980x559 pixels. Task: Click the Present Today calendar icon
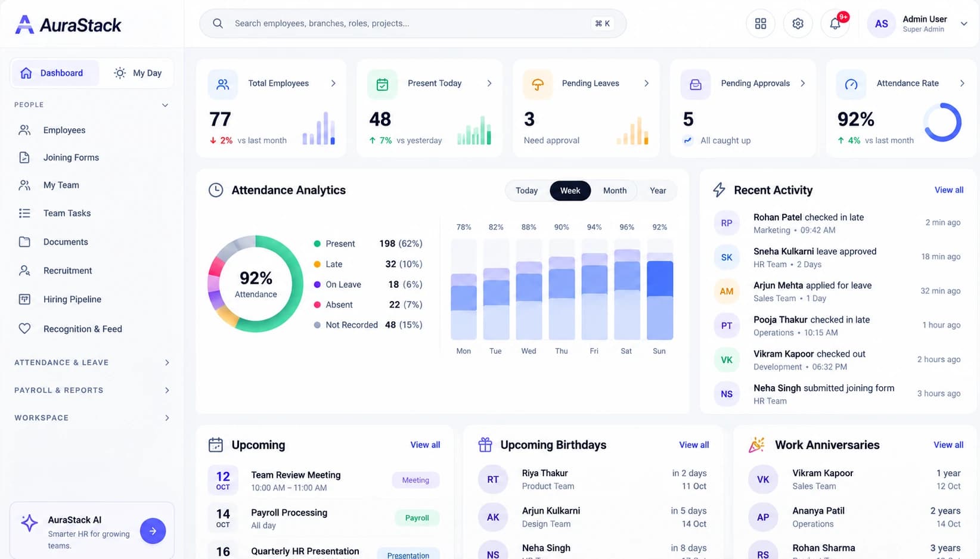point(382,84)
